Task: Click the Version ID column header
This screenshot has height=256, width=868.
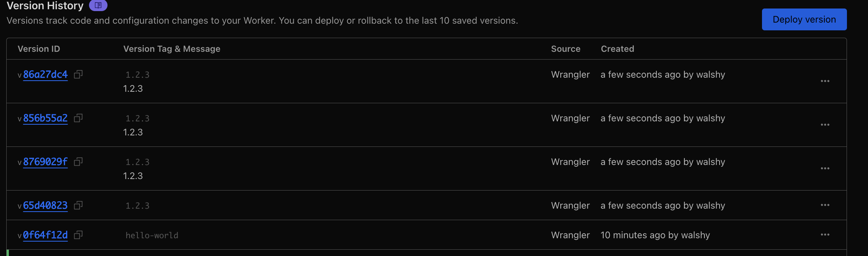Action: click(39, 49)
